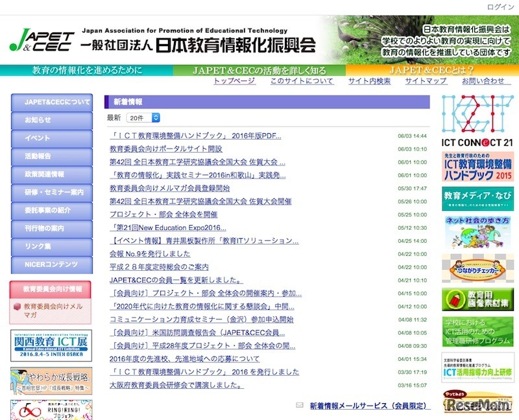Viewport: 519px width, 420px height.
Task: Select the 教育の情報化を進めるために tab
Action: click(x=87, y=70)
